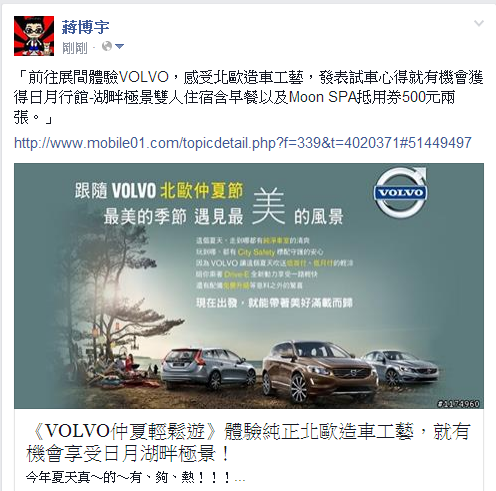Open 蔣博宇's profile avatar picture

point(34,36)
